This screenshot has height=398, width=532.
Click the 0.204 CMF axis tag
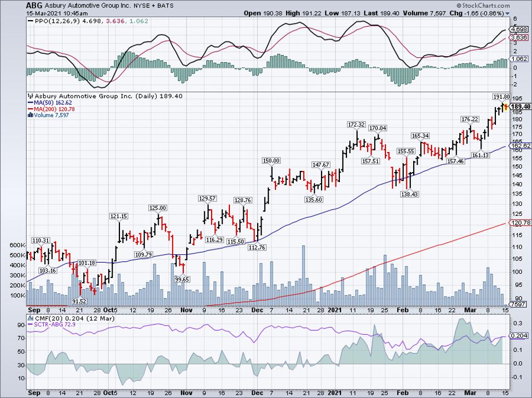pyautogui.click(x=519, y=336)
